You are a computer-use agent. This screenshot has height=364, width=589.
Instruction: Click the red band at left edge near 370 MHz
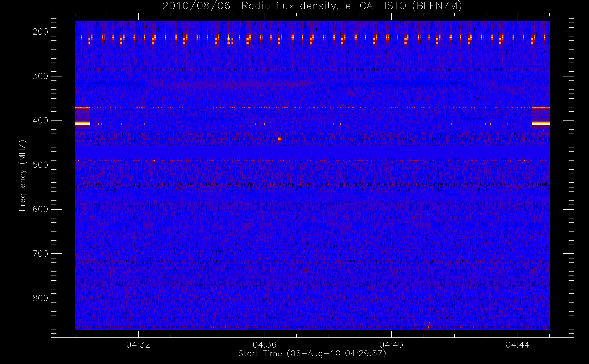pyautogui.click(x=83, y=107)
